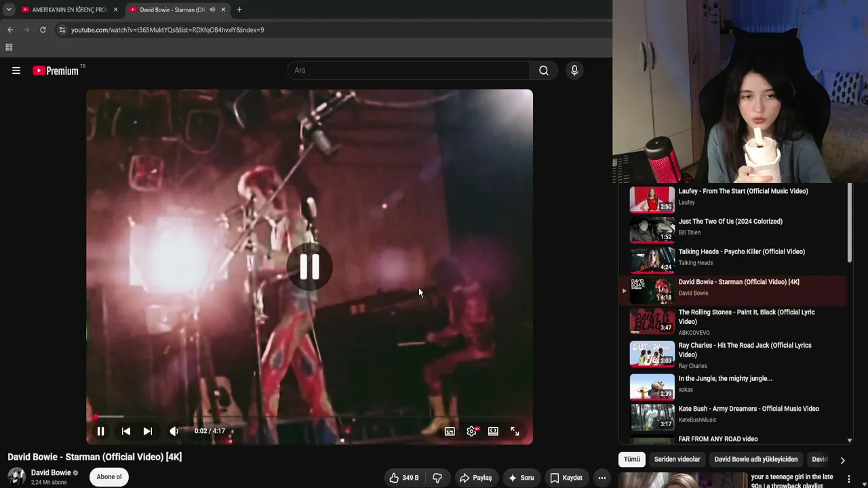The image size is (868, 488).
Task: Seek using the red video progress bar
Action: (309, 417)
